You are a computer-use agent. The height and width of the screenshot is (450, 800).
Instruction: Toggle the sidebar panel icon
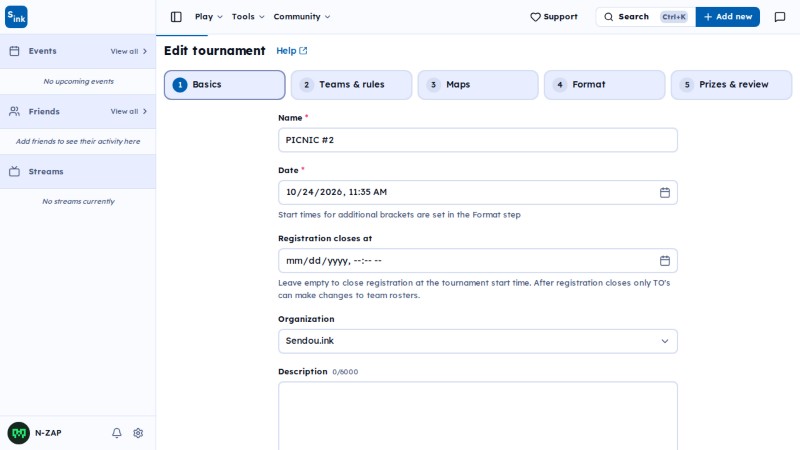(x=176, y=17)
